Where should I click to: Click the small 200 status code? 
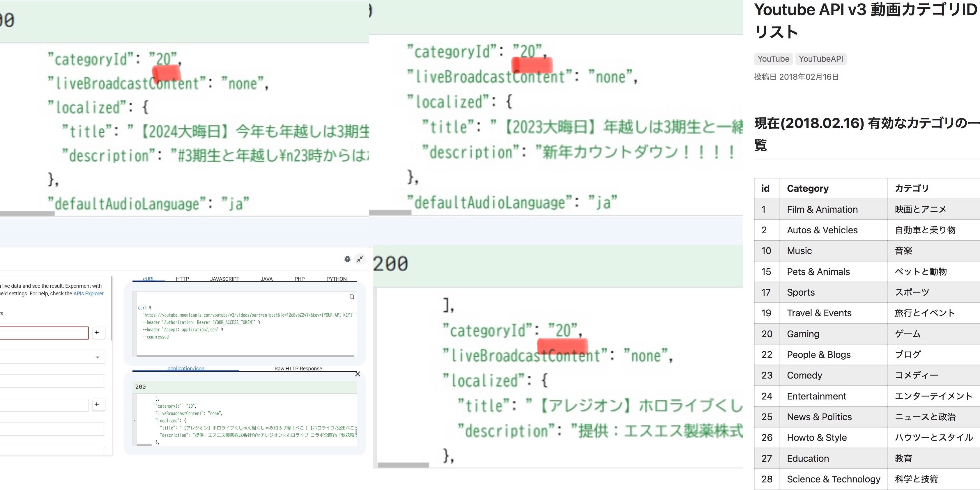pyautogui.click(x=140, y=387)
